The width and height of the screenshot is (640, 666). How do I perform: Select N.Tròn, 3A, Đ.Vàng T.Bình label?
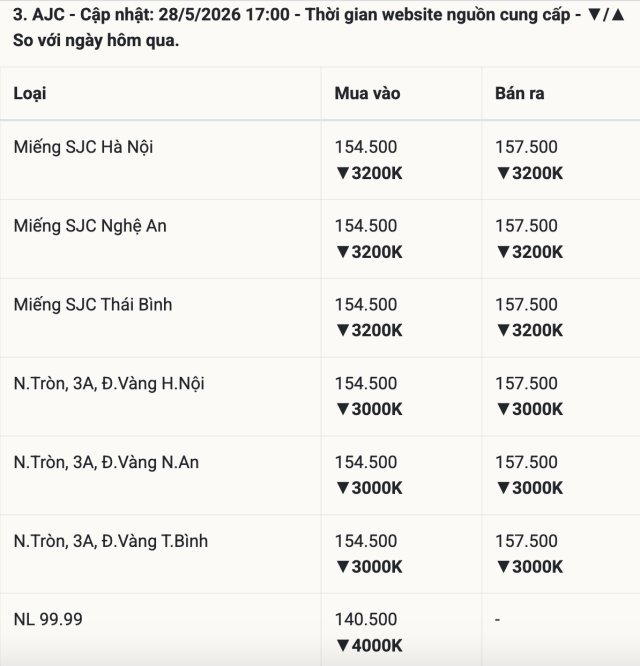[x=110, y=541]
